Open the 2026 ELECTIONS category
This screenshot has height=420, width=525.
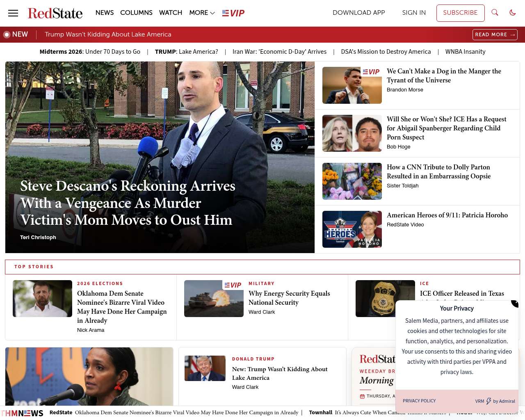coord(100,283)
